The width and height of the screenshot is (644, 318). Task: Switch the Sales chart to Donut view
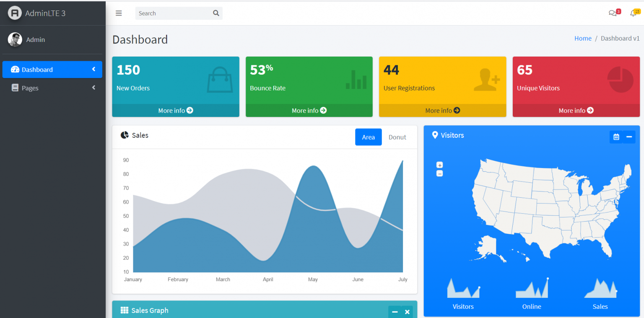(x=397, y=137)
